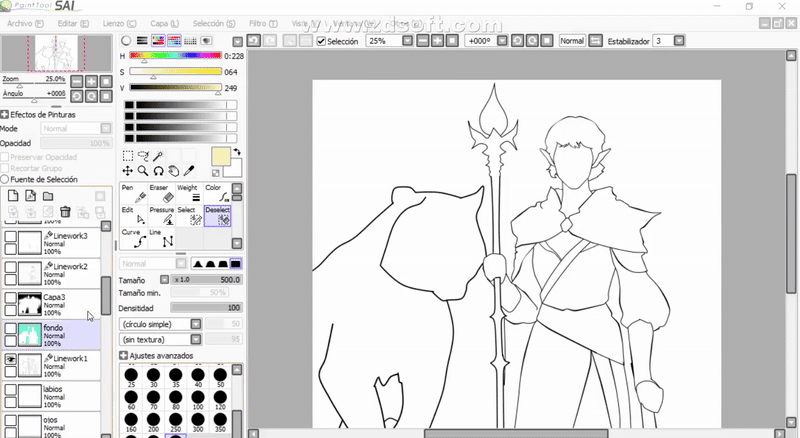The image size is (800, 438).
Task: Open the Estabilizador value dropdown
Action: pyautogui.click(x=679, y=41)
